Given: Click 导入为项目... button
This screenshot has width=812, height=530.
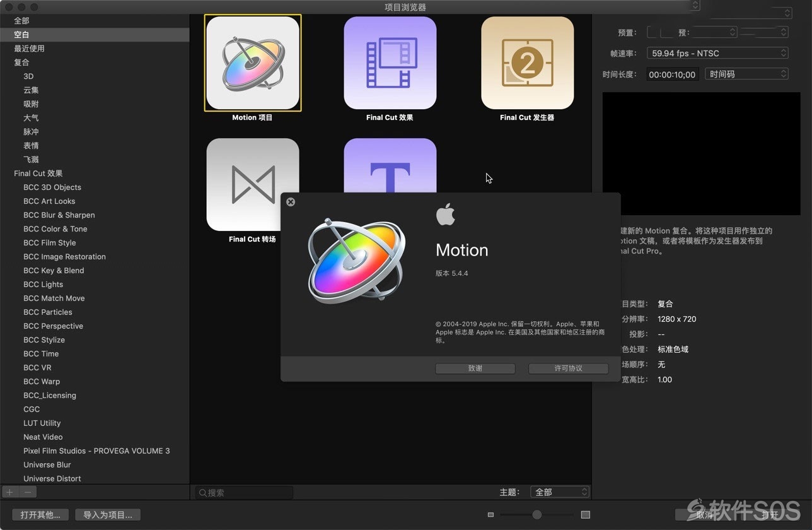Looking at the screenshot, I should tap(108, 515).
